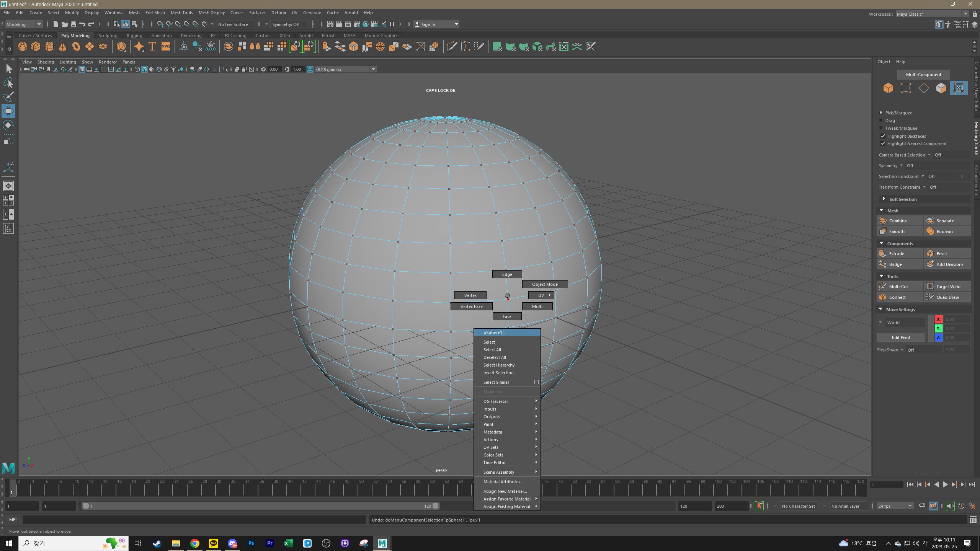980x551 pixels.
Task: Uncheck Highlight Backfaces checkbox
Action: coord(883,136)
